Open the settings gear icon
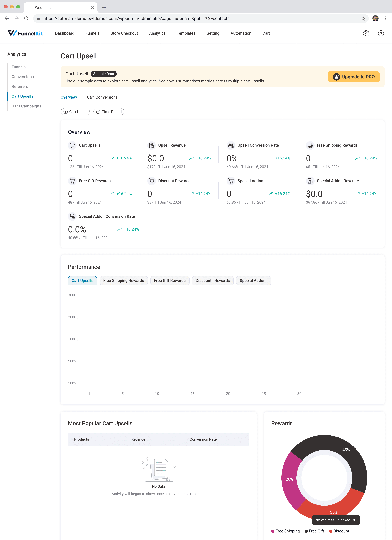This screenshot has width=392, height=540. [x=366, y=33]
